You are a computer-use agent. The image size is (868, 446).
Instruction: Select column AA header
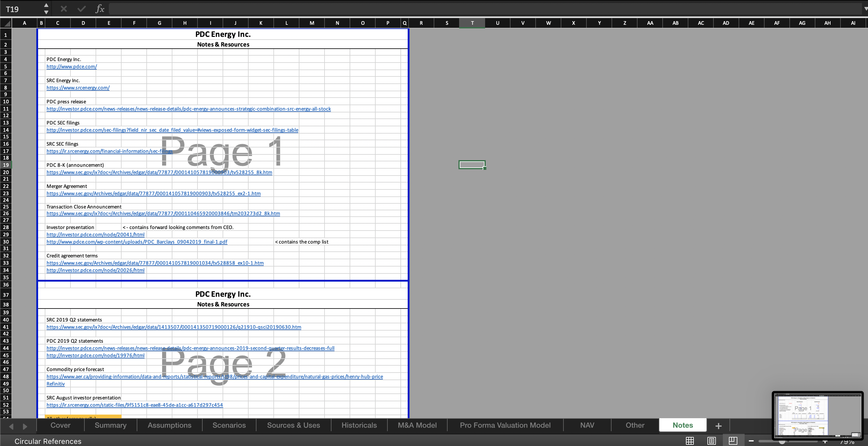pos(650,23)
